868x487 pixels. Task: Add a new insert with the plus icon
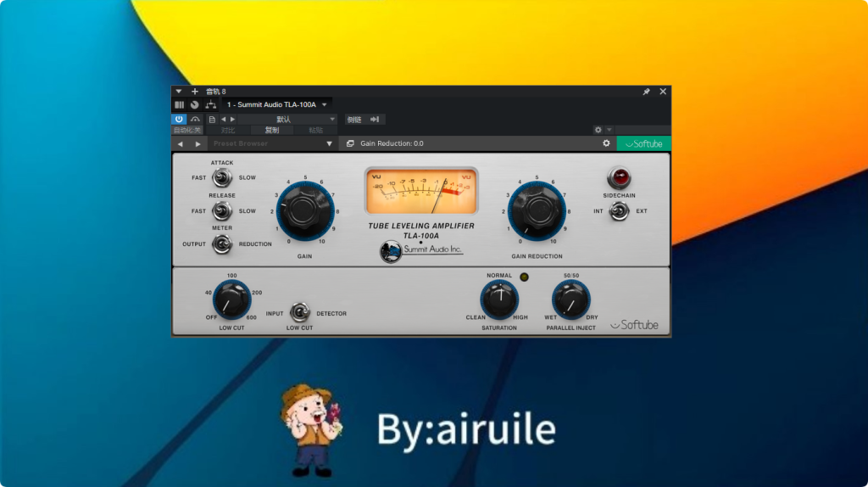(194, 92)
